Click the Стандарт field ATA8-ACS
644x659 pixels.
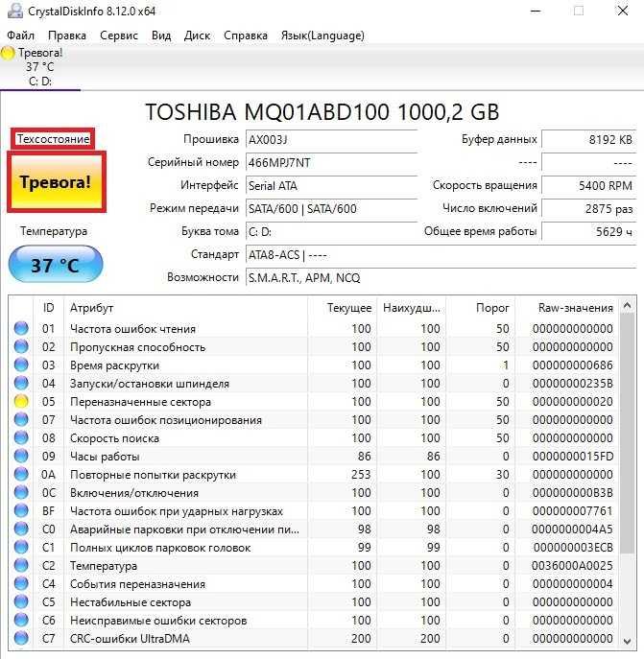(x=441, y=255)
